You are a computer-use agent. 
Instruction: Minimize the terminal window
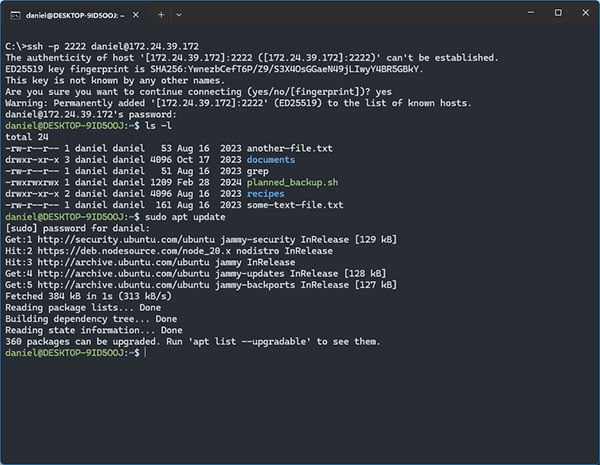(x=531, y=13)
